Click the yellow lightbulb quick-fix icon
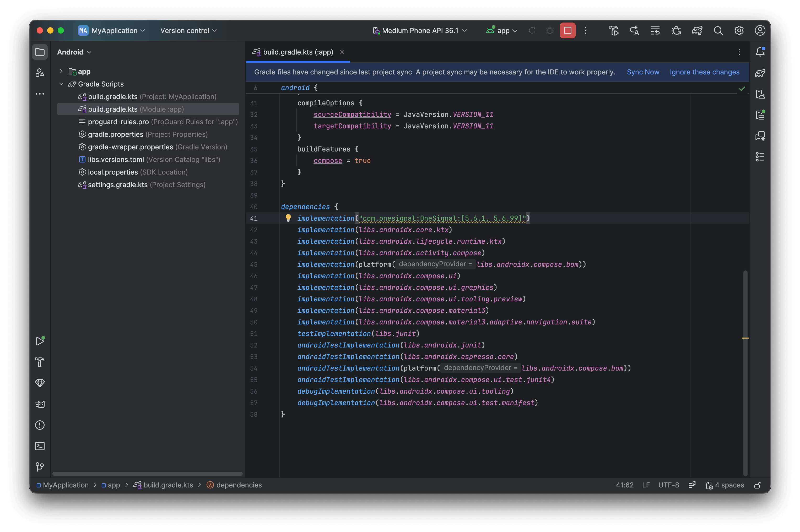The width and height of the screenshot is (800, 532). click(288, 218)
